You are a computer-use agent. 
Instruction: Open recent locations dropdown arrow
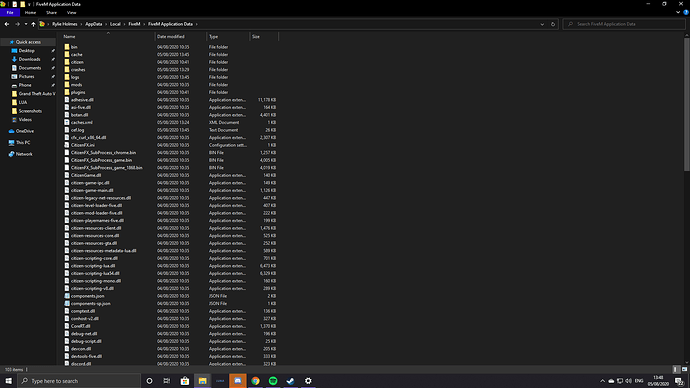point(26,24)
